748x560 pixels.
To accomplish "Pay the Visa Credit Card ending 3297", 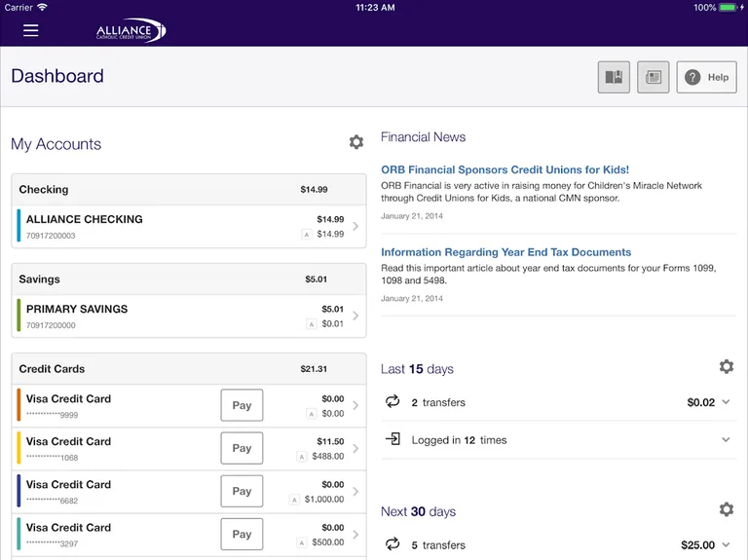I will [242, 535].
